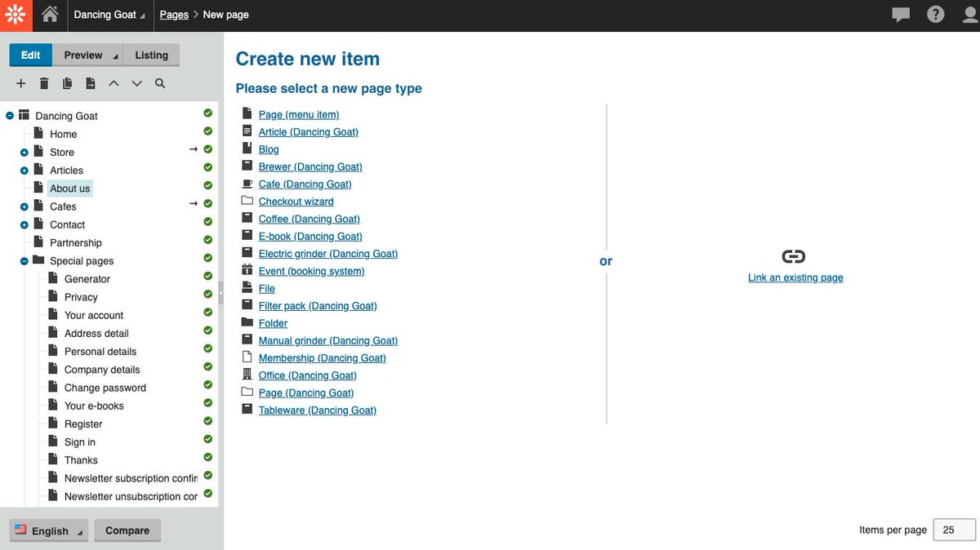Click the green published status icon for Home
The height and width of the screenshot is (550, 980).
208,131
